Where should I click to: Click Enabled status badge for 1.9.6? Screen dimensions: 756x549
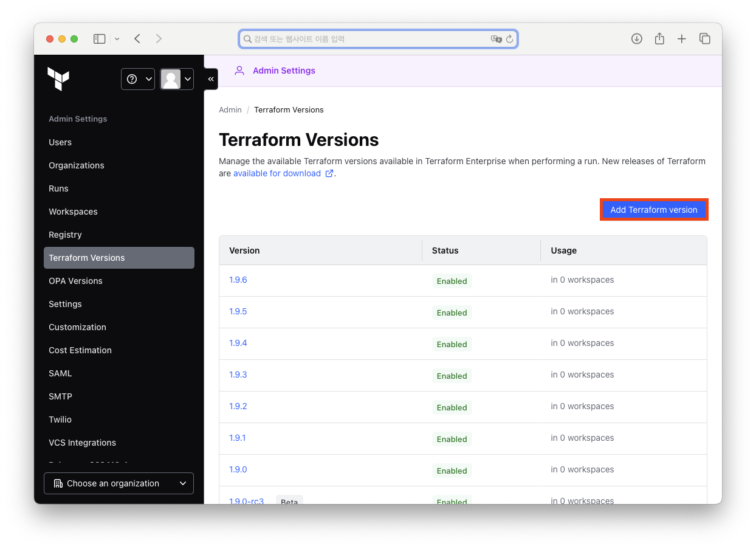452,281
